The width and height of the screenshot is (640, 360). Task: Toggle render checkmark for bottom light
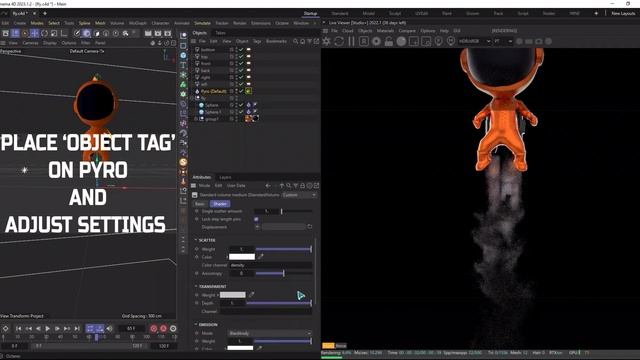pyautogui.click(x=241, y=49)
